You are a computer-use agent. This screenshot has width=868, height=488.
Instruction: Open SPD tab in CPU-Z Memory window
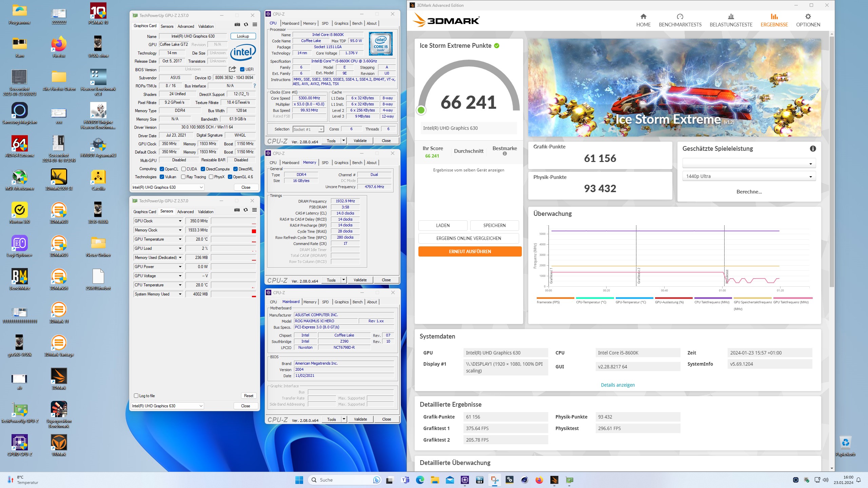325,163
